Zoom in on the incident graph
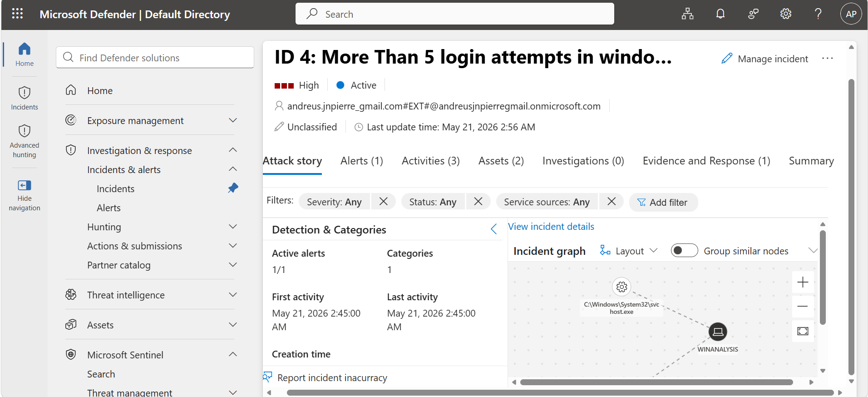This screenshot has width=868, height=397. 803,282
